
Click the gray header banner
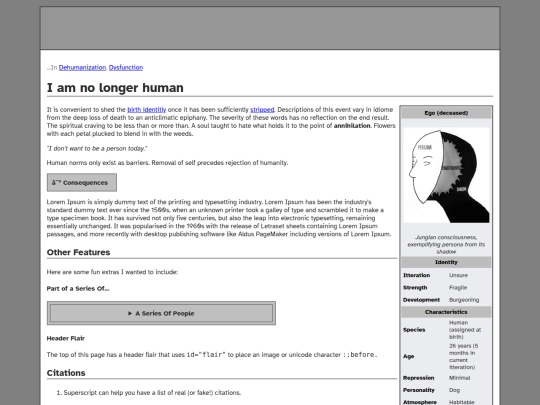coord(270,28)
